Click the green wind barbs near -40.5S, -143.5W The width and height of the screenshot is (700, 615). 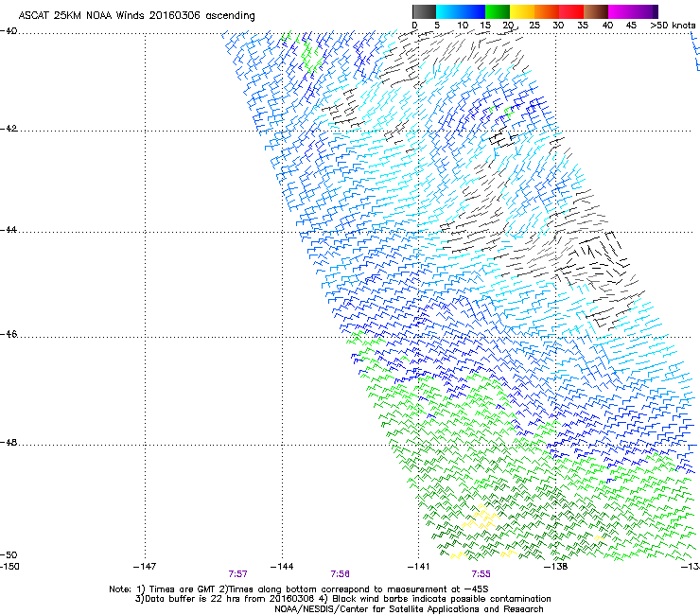[x=310, y=57]
